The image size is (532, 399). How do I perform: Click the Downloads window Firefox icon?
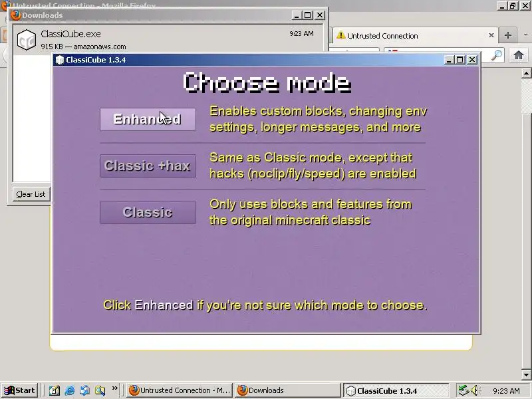point(15,15)
